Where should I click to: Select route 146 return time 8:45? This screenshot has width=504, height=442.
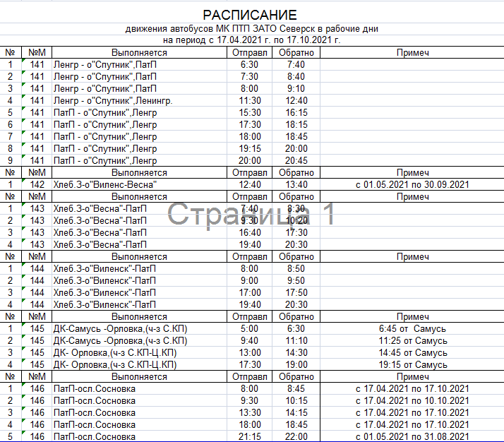(x=296, y=388)
